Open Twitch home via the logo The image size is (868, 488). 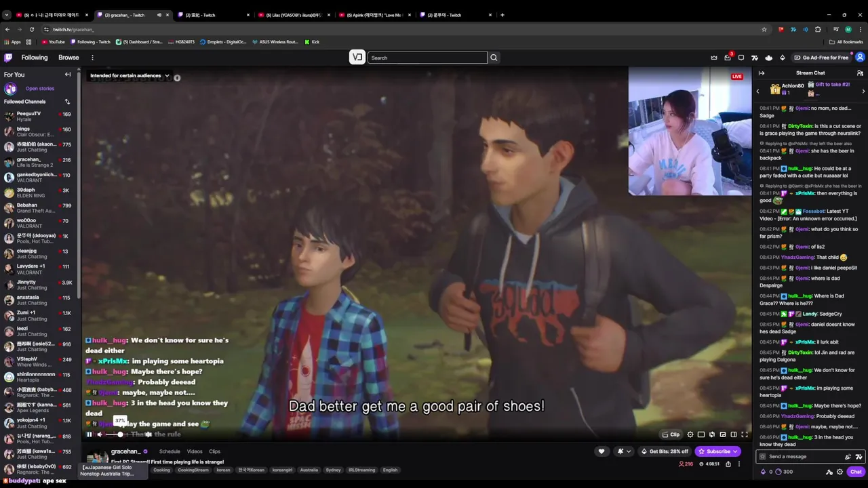[x=8, y=58]
